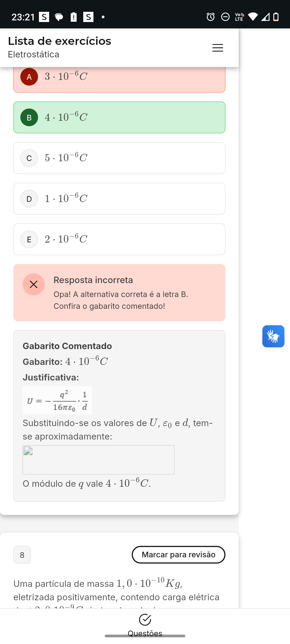Tap the Resposta incorreta feedback banner
Image resolution: width=290 pixels, height=644 pixels.
[x=119, y=292]
